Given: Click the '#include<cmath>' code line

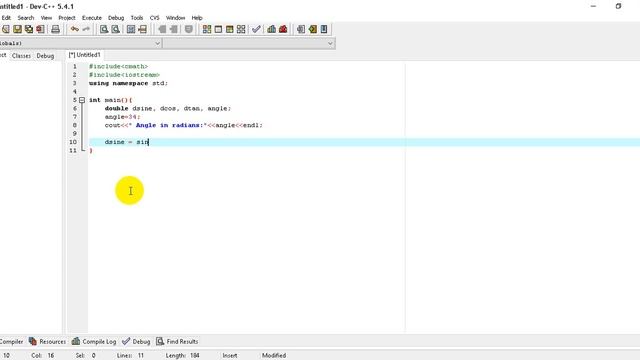Looking at the screenshot, I should 118,66.
